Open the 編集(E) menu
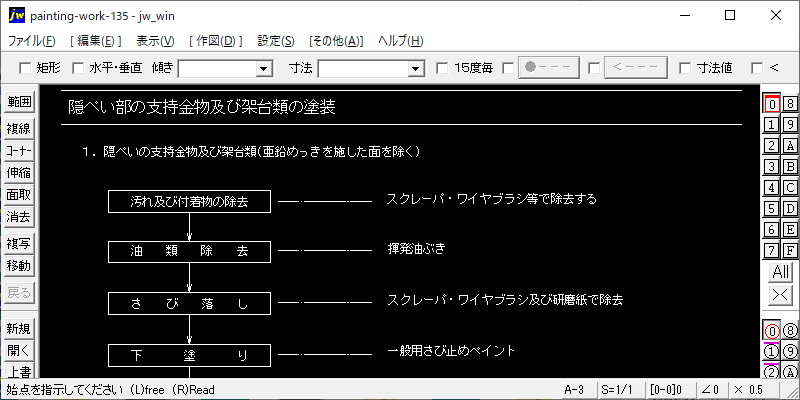 point(95,41)
